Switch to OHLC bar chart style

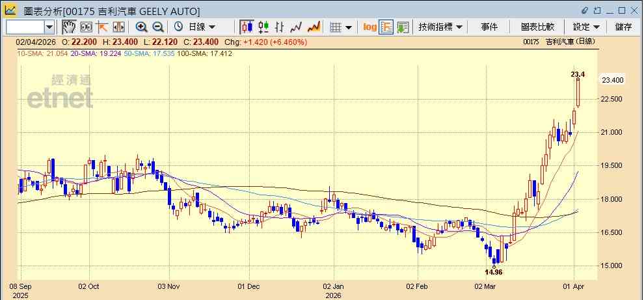pos(280,27)
